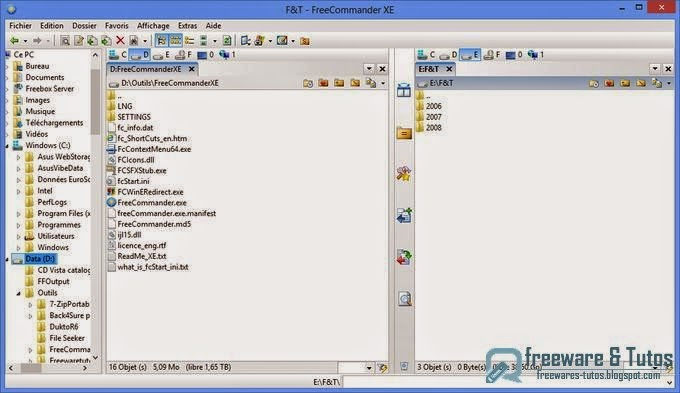Open right address bar options dropdown
680x393 pixels.
point(669,83)
